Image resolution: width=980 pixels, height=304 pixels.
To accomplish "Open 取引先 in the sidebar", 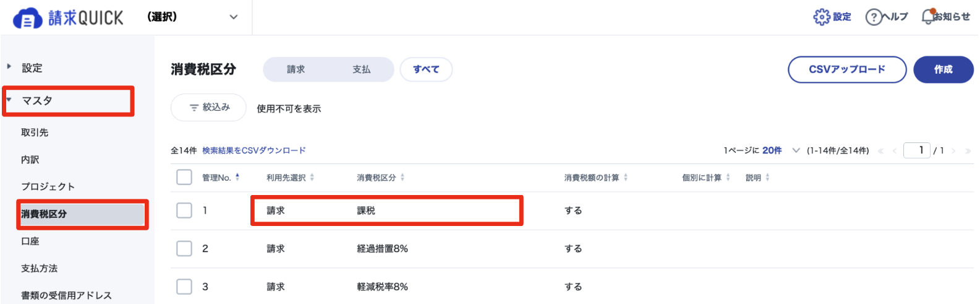I will point(35,132).
